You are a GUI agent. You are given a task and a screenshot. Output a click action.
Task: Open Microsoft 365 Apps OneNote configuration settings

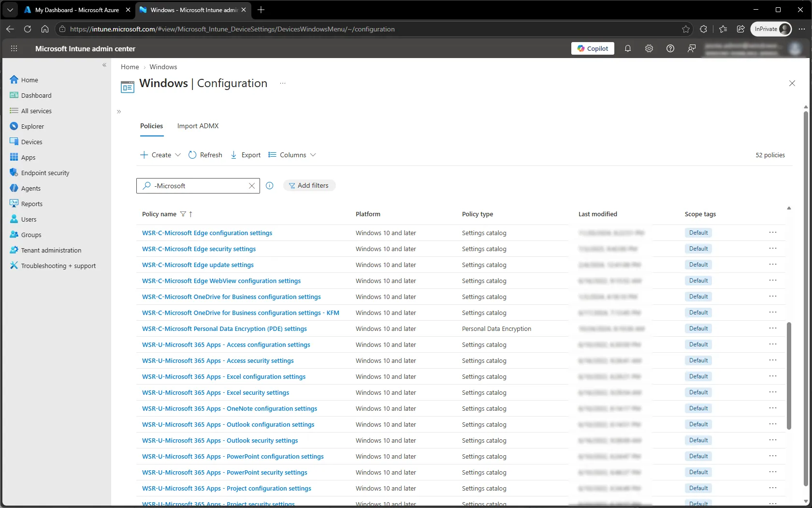pyautogui.click(x=230, y=408)
